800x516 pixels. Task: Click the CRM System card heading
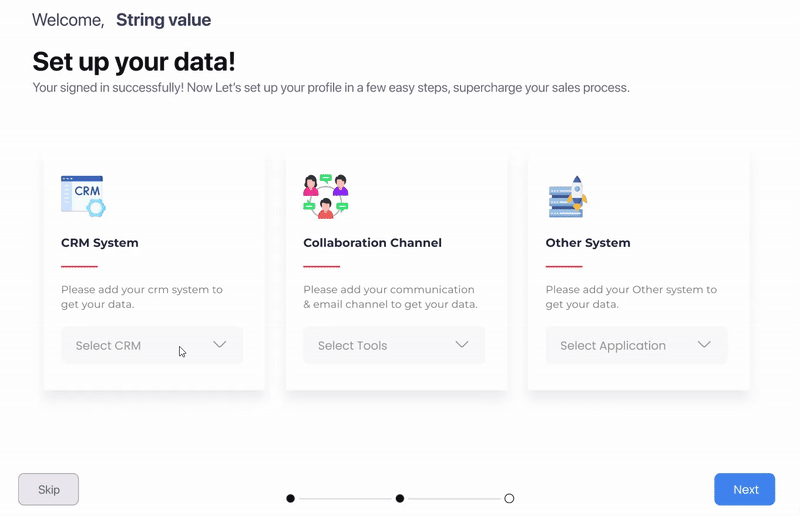99,243
